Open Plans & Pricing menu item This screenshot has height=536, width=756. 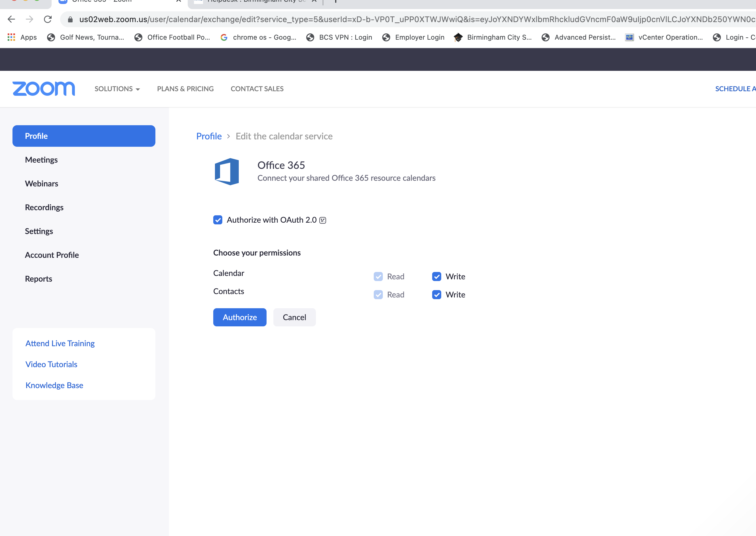pyautogui.click(x=185, y=89)
